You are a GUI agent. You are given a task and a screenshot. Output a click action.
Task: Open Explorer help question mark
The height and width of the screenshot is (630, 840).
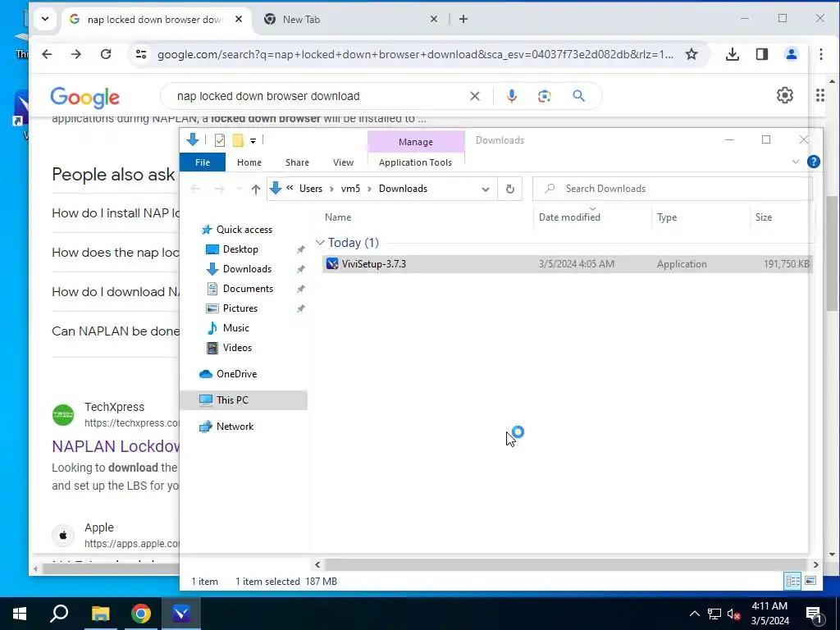(x=813, y=162)
